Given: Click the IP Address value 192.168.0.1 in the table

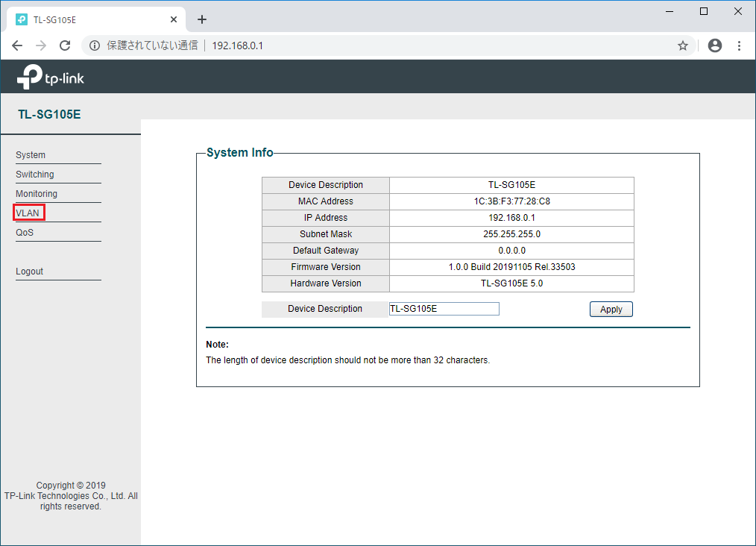Looking at the screenshot, I should [x=511, y=218].
